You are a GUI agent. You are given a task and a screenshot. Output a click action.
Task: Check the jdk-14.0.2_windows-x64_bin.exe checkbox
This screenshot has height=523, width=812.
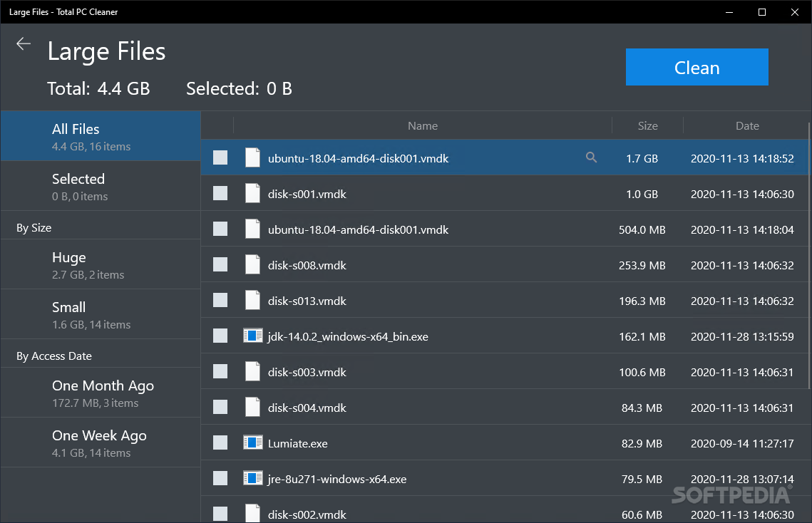coord(220,336)
